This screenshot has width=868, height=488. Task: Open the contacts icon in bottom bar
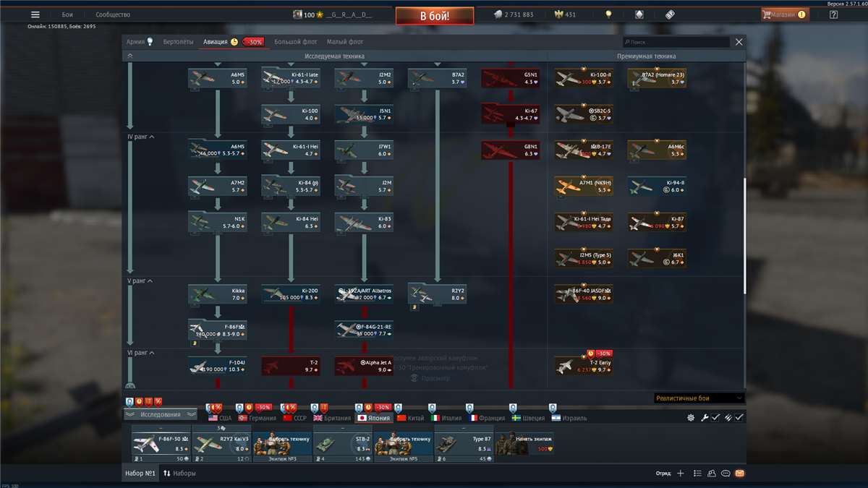[712, 474]
